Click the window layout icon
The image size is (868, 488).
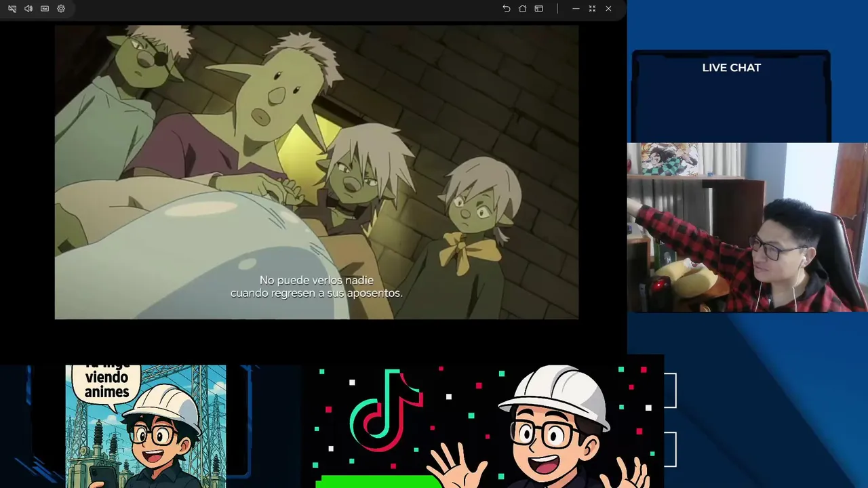click(x=538, y=9)
